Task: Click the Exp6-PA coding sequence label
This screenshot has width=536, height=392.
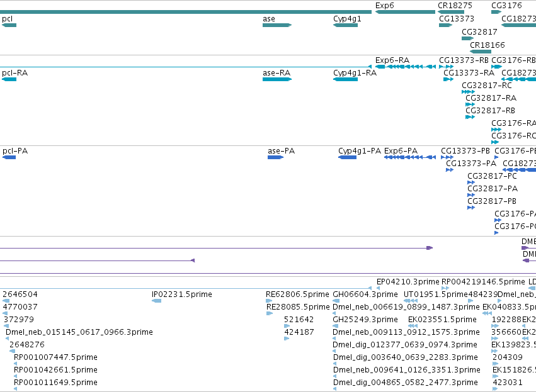Action: [x=401, y=151]
